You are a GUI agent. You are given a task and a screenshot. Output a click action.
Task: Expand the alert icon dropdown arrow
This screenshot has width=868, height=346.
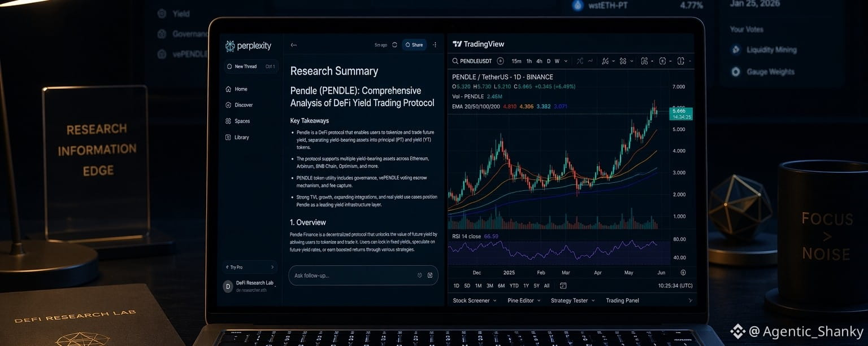[671, 61]
